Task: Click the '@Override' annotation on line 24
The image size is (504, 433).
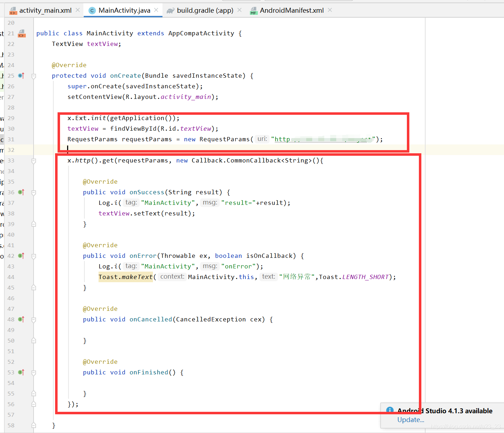Action: point(69,65)
